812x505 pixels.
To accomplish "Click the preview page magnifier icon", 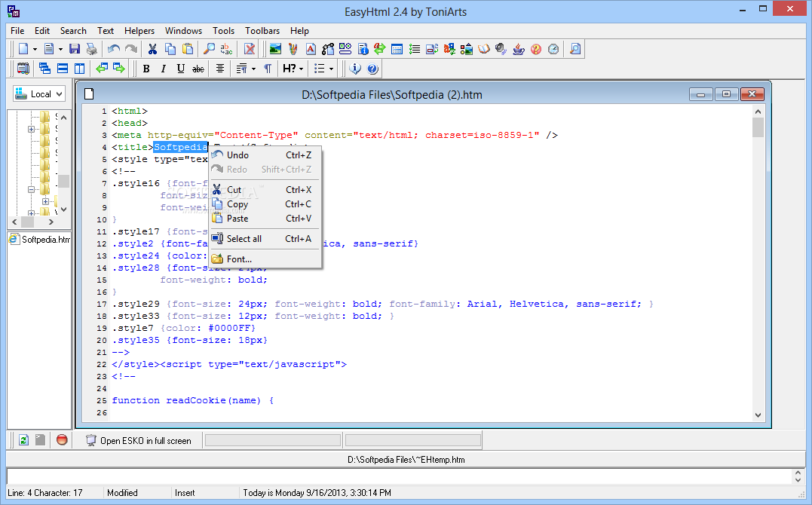I will tap(575, 49).
